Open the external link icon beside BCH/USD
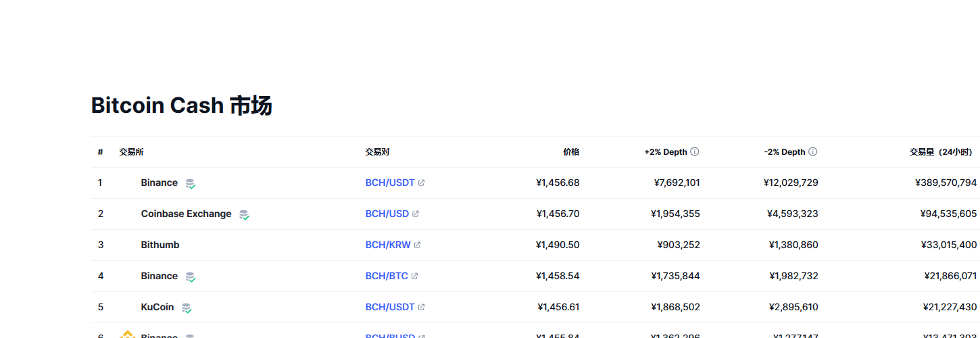The height and width of the screenshot is (338, 980). point(416,214)
